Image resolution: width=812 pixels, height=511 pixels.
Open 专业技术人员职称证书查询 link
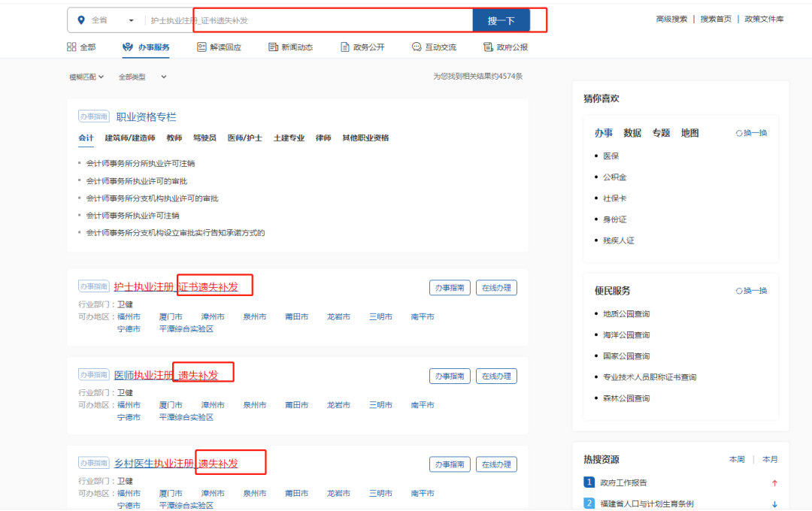point(650,377)
